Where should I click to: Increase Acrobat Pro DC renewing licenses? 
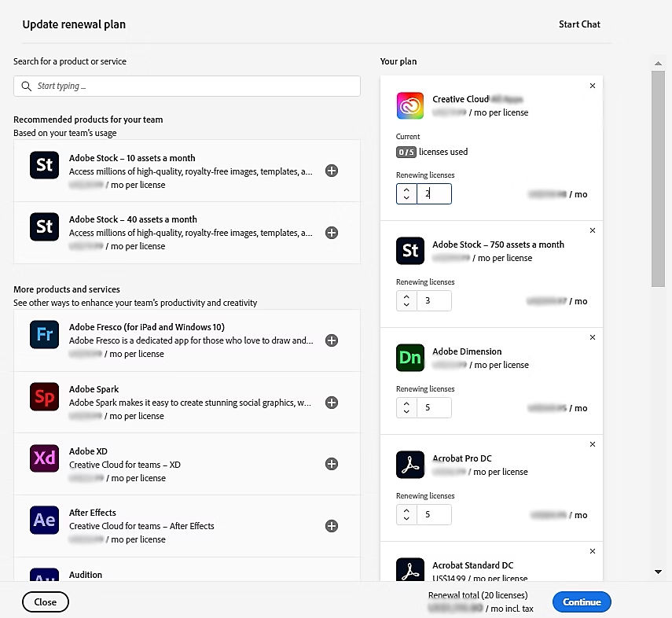pos(406,510)
